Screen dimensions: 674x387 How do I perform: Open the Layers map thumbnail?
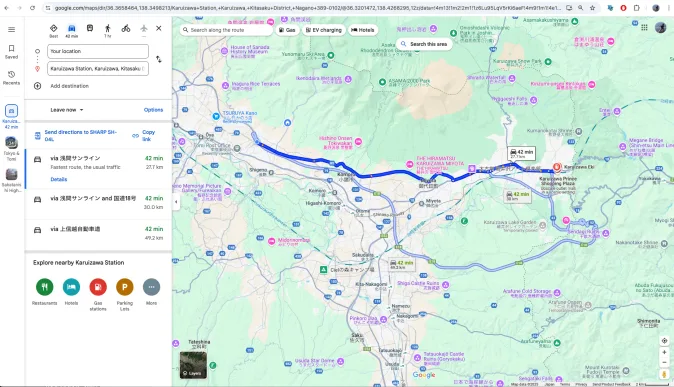click(193, 365)
